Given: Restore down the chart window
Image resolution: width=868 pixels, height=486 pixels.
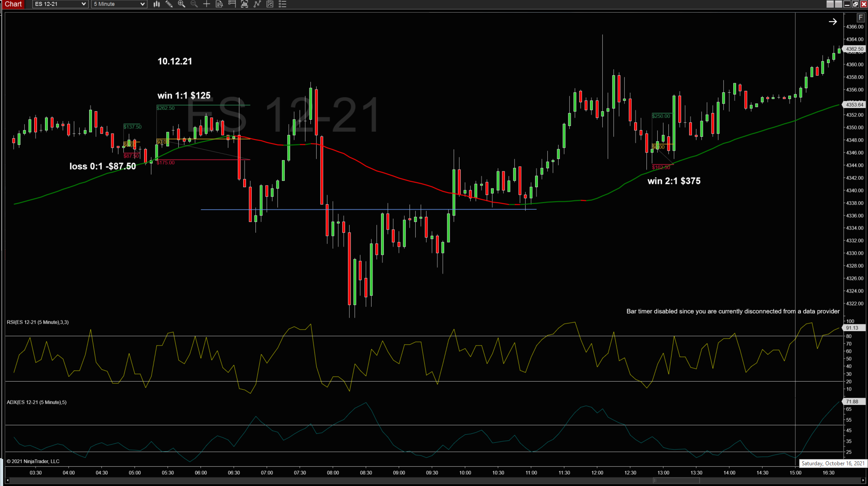Looking at the screenshot, I should click(855, 4).
